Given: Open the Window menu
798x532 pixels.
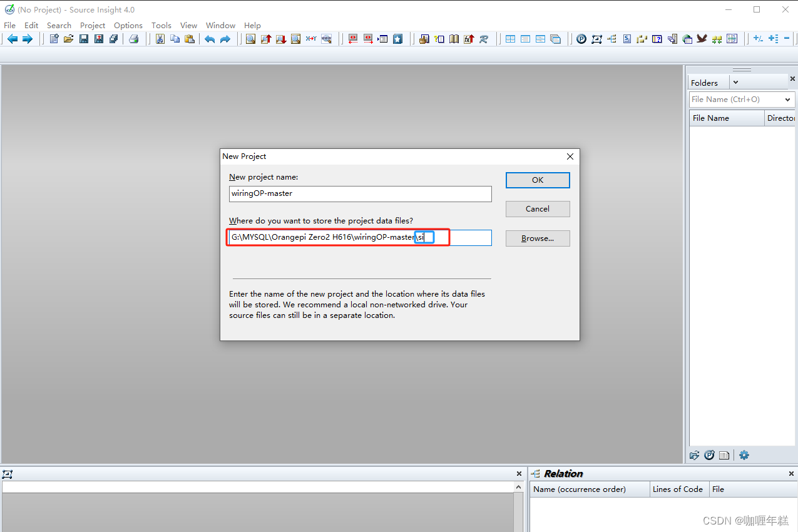Looking at the screenshot, I should click(x=220, y=25).
